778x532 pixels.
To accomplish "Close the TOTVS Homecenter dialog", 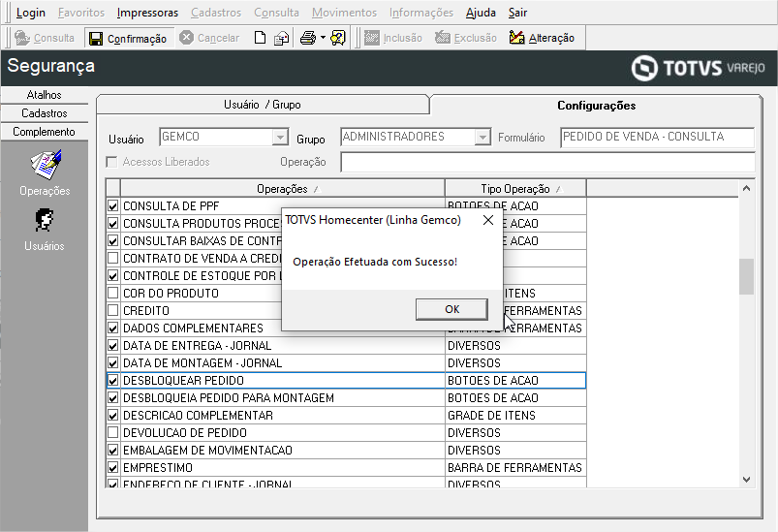I will (x=488, y=220).
